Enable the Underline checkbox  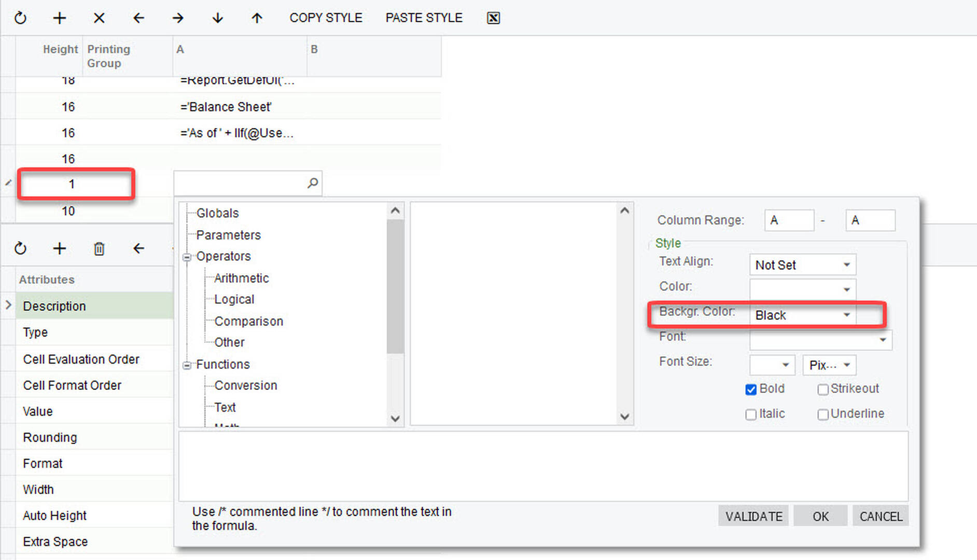822,414
